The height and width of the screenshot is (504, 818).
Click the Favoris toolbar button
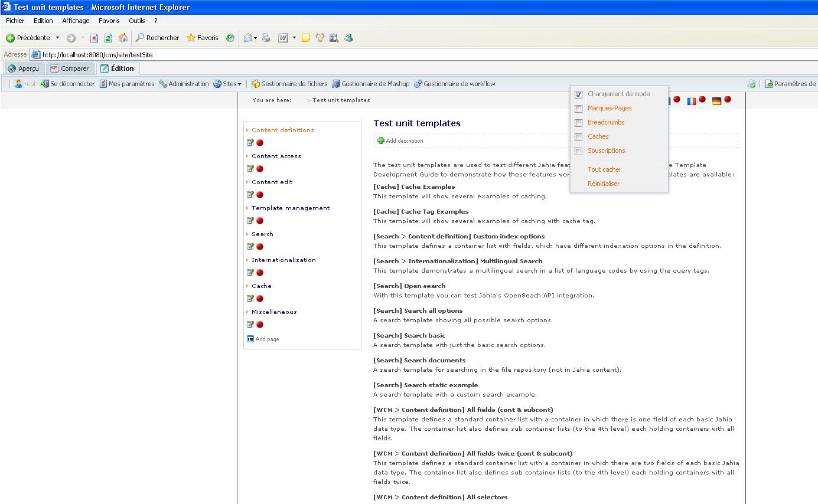[203, 38]
